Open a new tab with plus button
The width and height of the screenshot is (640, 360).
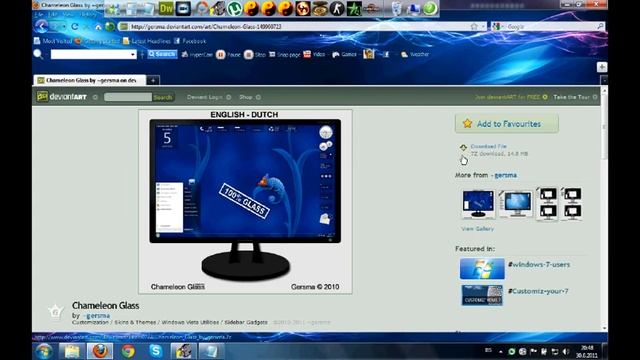153,80
